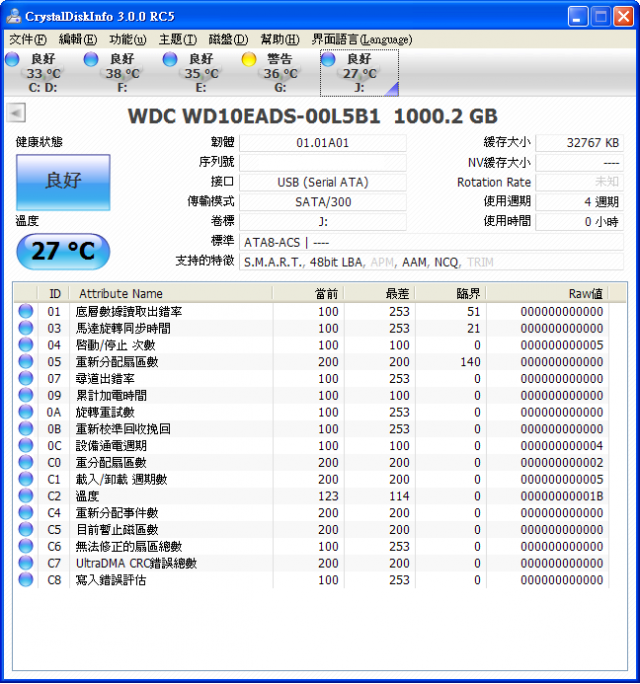Select the 尋道出錯率 attribute row

(312, 379)
